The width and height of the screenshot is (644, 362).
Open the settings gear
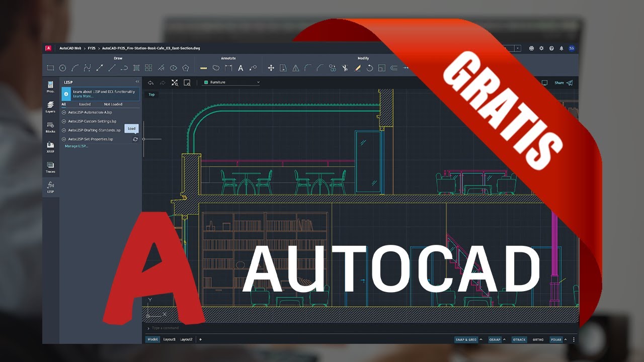pyautogui.click(x=541, y=48)
